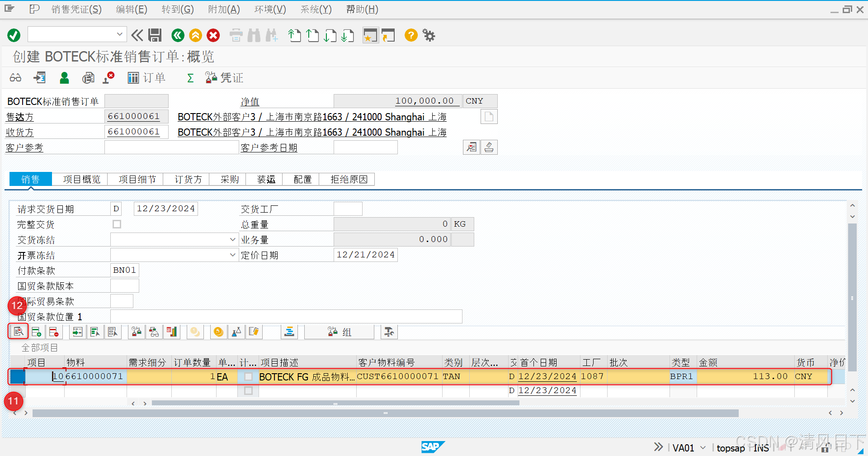Open the 转到(G) menu

click(178, 9)
